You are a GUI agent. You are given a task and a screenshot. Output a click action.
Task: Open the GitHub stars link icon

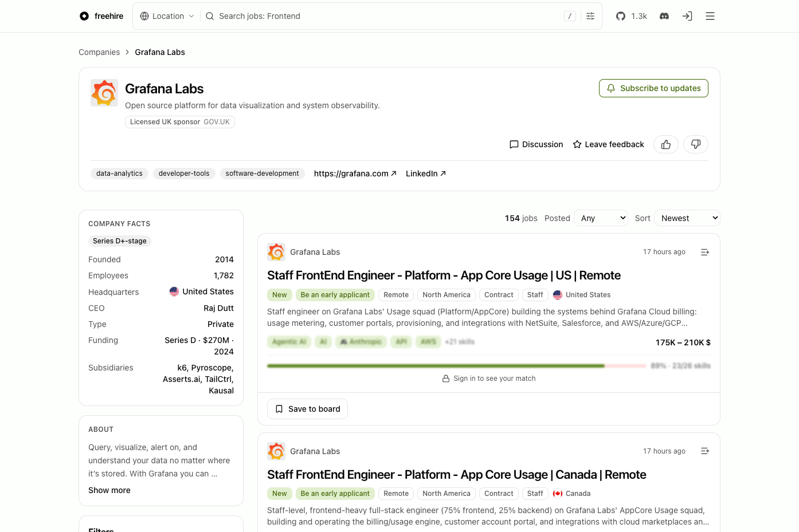point(621,16)
